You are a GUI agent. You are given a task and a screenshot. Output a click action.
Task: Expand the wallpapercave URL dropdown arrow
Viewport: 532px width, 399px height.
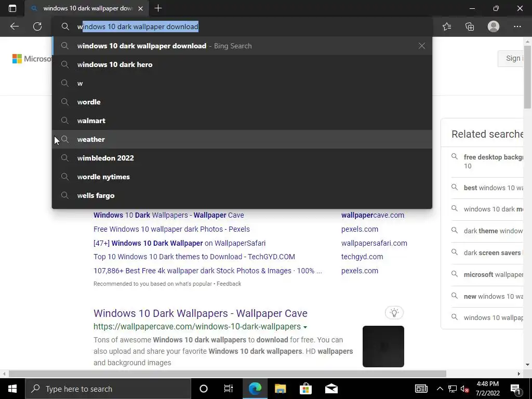click(305, 327)
